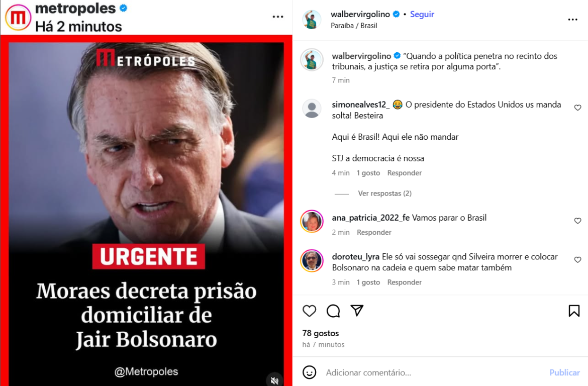Open comments via speech bubble icon

point(333,311)
